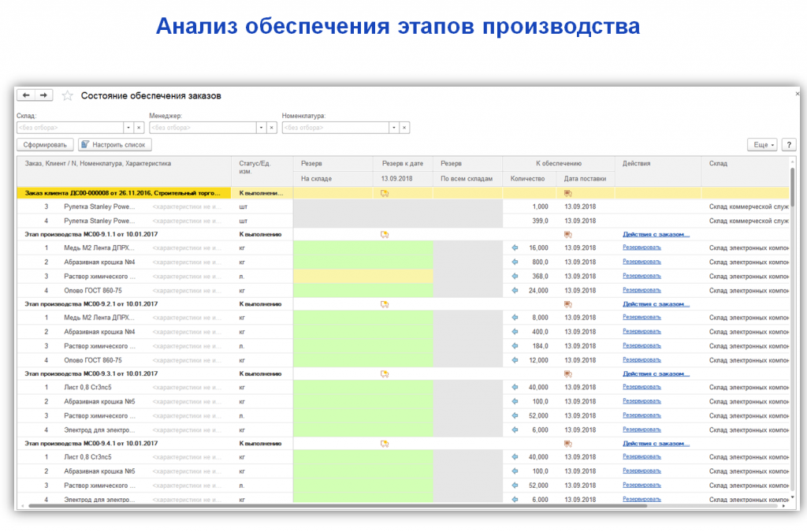Screen dimensions: 807x532
Task: Click the По всем складам column header
Action: (467, 179)
